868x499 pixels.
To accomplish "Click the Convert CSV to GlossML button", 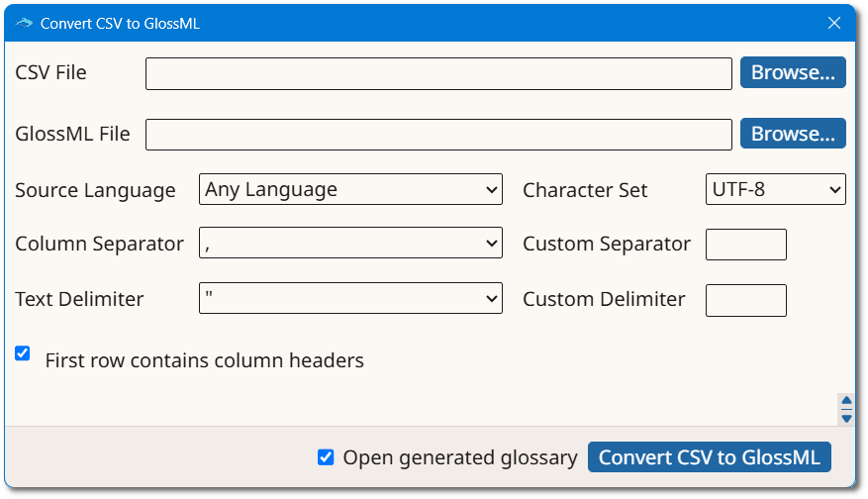I will click(709, 457).
